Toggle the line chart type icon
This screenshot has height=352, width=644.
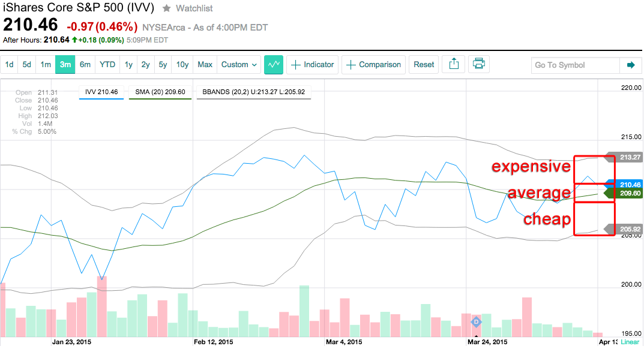click(274, 65)
